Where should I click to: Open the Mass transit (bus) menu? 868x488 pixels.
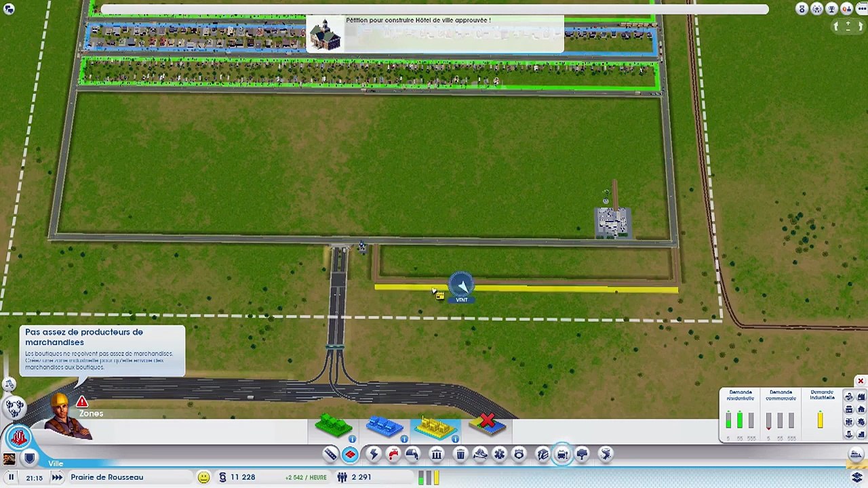(562, 454)
